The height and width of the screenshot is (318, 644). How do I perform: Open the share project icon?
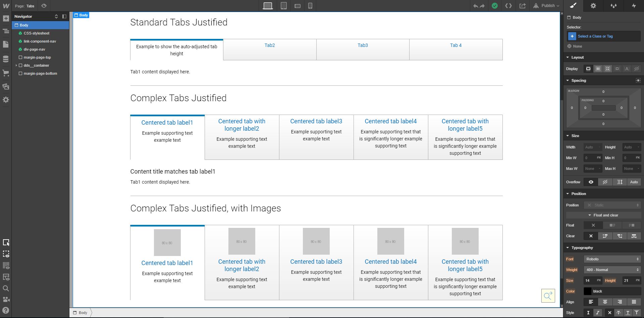point(523,6)
